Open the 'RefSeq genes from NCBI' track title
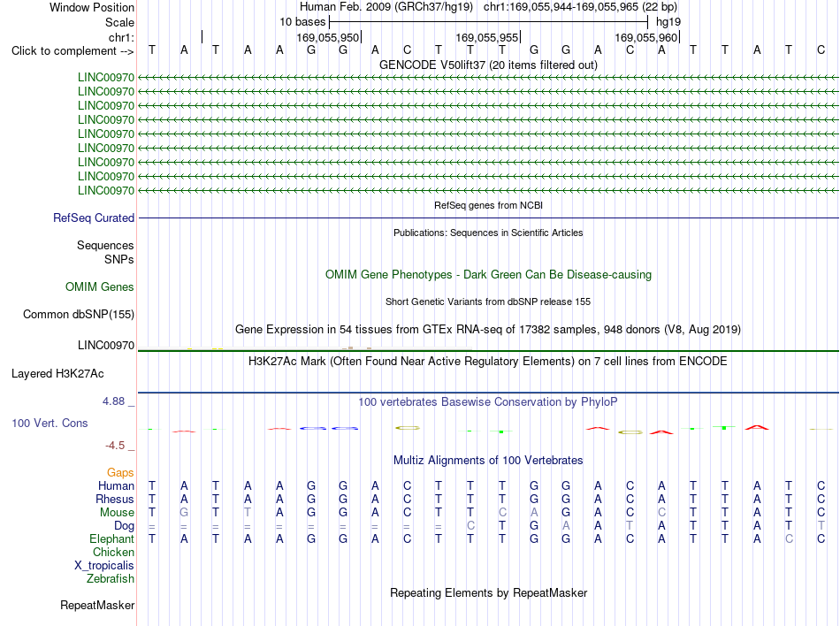The height and width of the screenshot is (626, 840). 488,205
